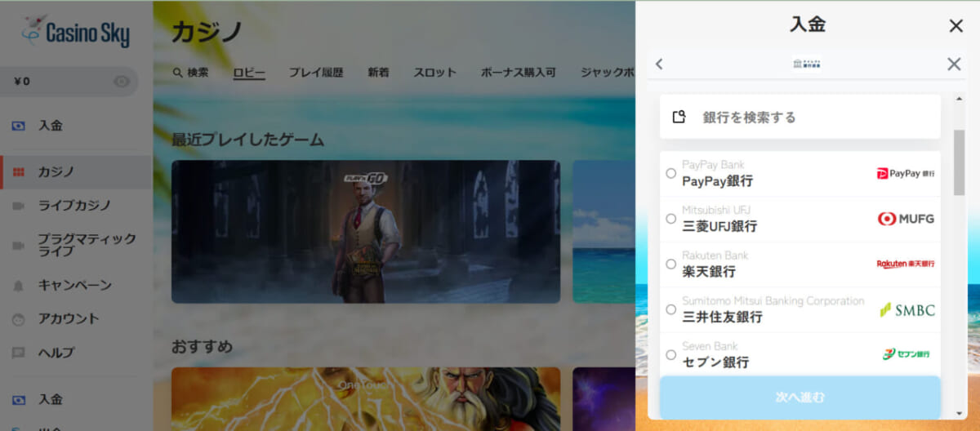This screenshot has height=431, width=980.
Task: Click the chat icon beside ヘルプ
Action: click(18, 353)
